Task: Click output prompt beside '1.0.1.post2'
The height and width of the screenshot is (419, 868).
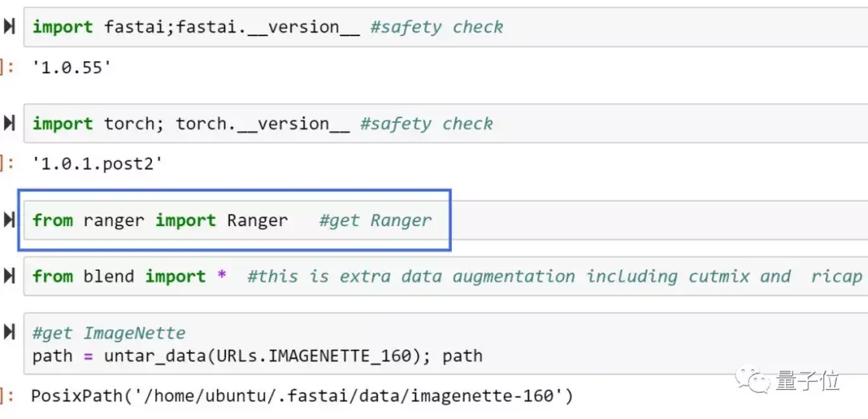Action: [x=8, y=164]
